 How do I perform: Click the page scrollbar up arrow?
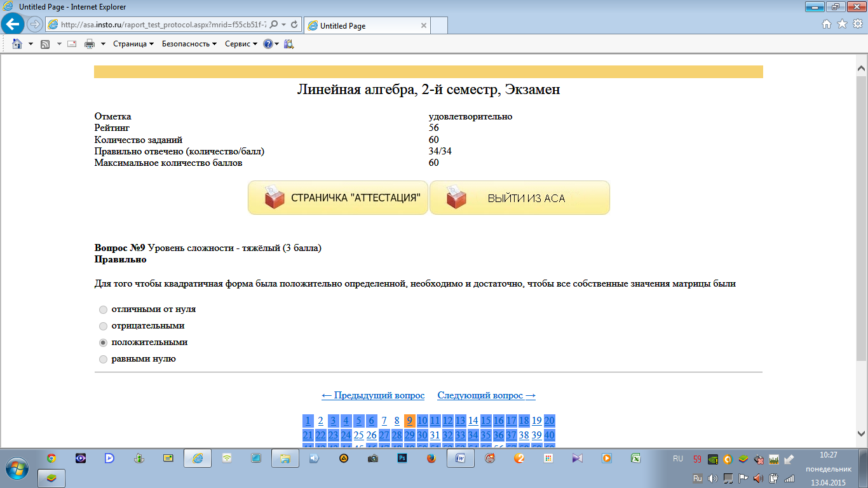862,67
